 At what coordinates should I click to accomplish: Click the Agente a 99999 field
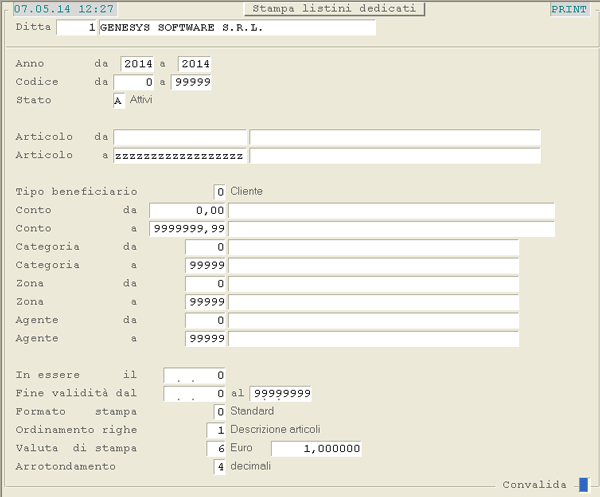(205, 339)
